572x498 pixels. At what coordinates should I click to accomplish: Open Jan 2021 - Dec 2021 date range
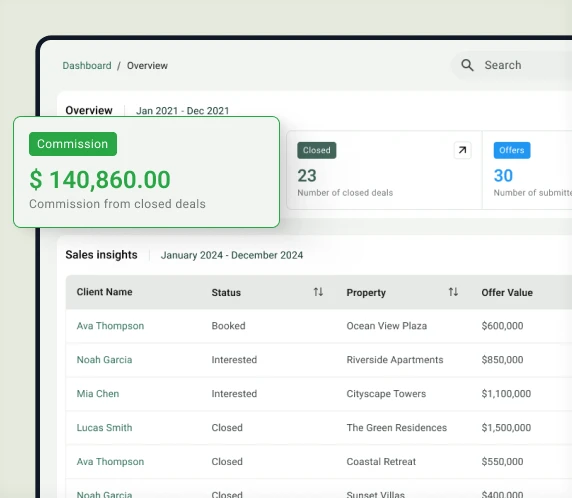click(x=182, y=111)
